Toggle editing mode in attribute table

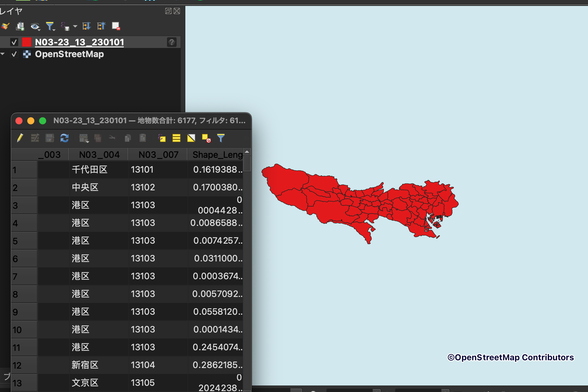pyautogui.click(x=20, y=138)
